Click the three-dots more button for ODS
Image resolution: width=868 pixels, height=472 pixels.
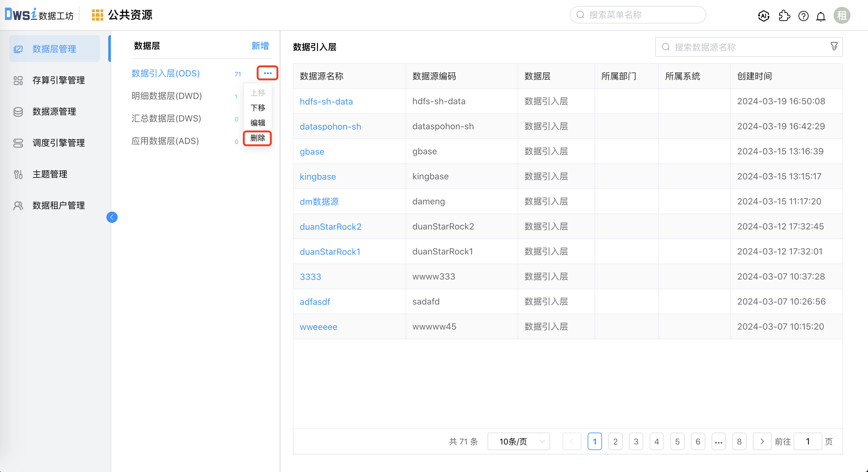(x=268, y=73)
